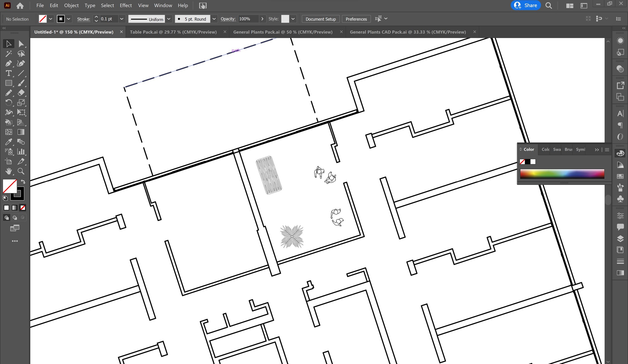The image size is (628, 364).
Task: Select the Type tool
Action: [9, 73]
